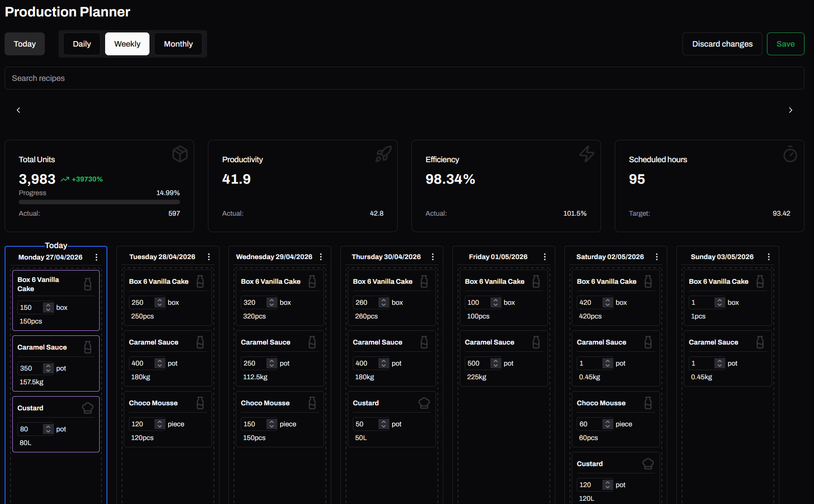Go to the previous week arrow
Viewport: 814px width, 504px height.
(x=18, y=110)
